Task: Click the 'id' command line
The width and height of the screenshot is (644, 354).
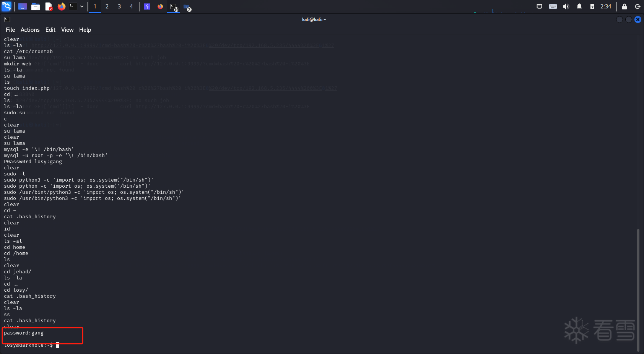Action: [x=7, y=229]
